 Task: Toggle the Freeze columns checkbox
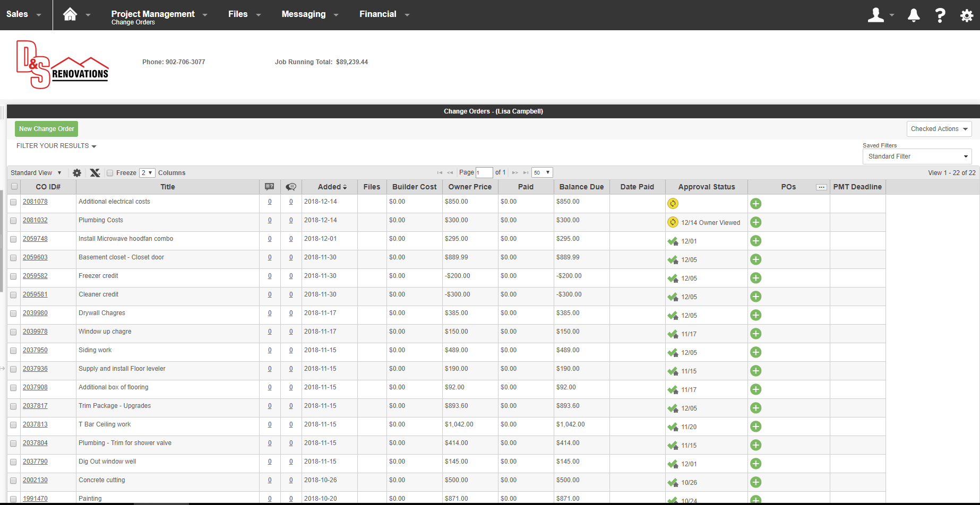point(110,173)
